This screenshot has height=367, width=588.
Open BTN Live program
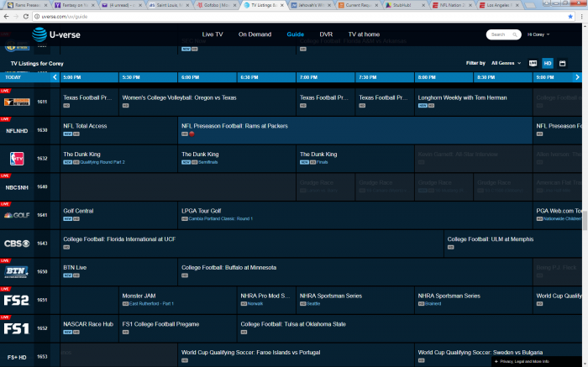click(x=118, y=272)
